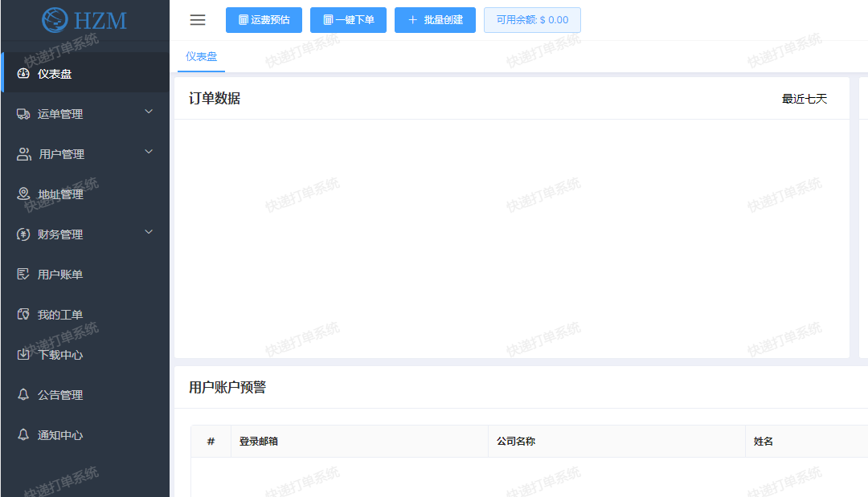Expand the 财务管理 submenu chevron
This screenshot has height=497, width=868.
149,233
